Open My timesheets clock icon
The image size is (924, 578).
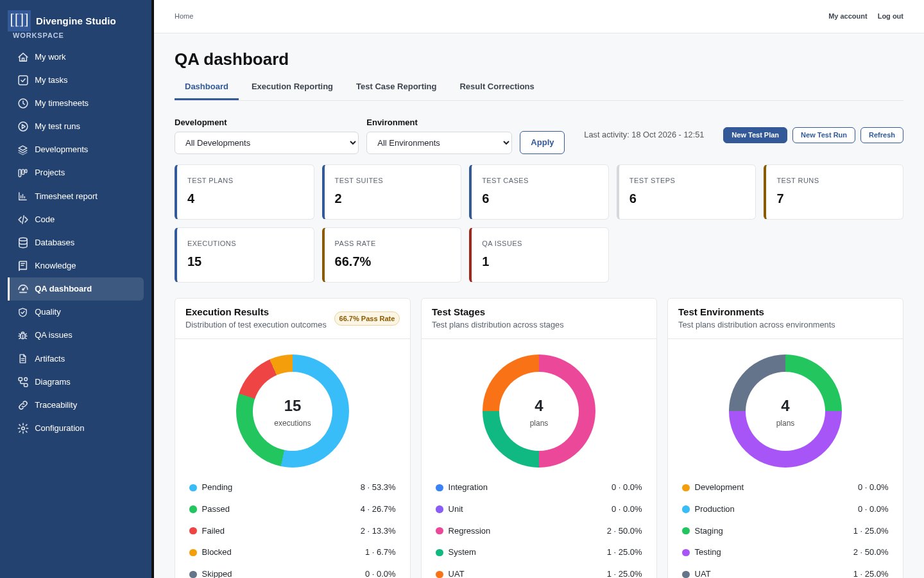(x=23, y=103)
